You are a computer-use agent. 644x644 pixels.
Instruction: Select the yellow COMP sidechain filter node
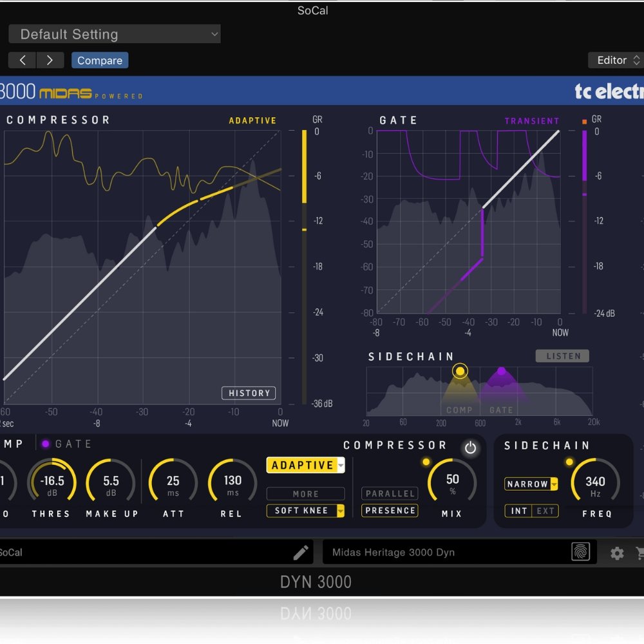459,371
